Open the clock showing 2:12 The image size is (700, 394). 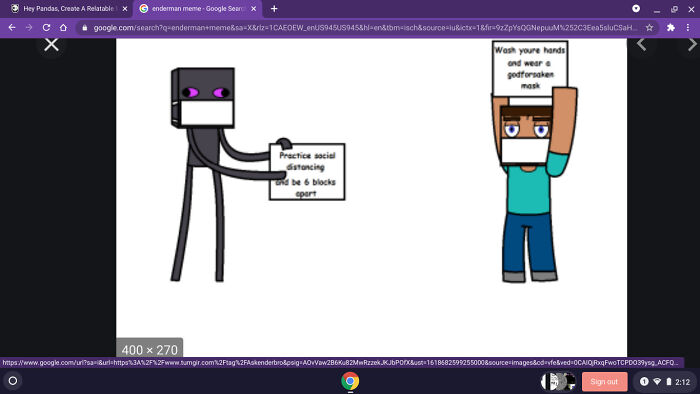(682, 382)
